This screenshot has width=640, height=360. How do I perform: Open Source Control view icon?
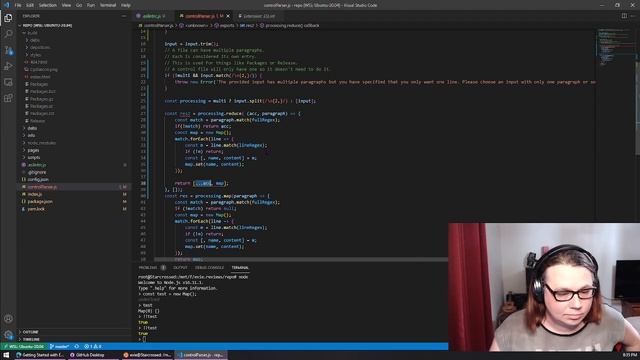(8, 50)
